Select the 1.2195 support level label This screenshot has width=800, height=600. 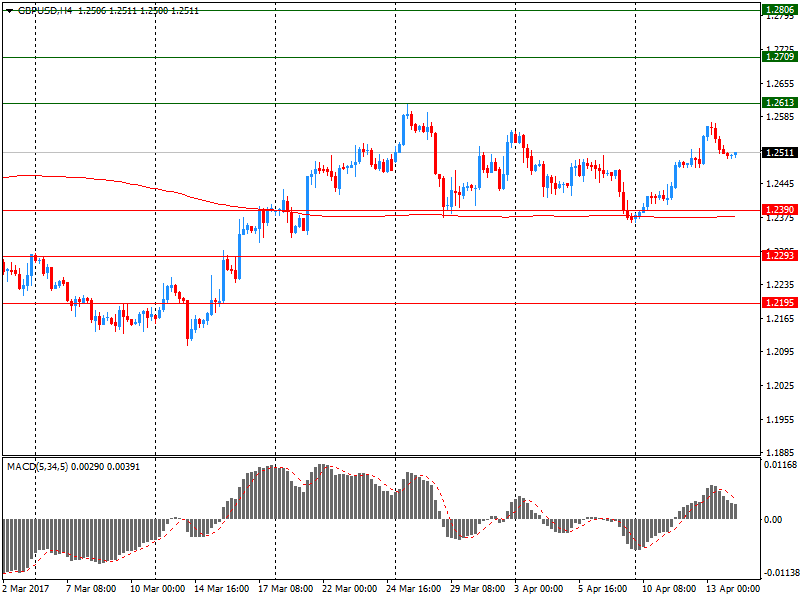click(780, 303)
